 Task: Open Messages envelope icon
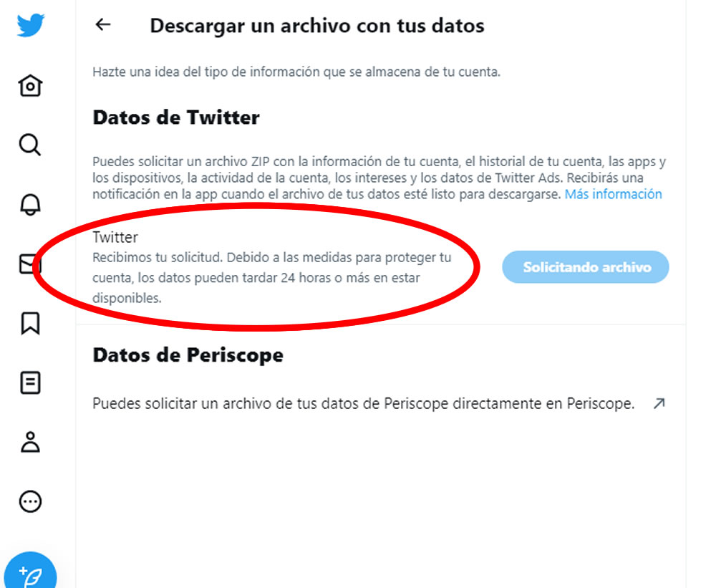tap(30, 264)
